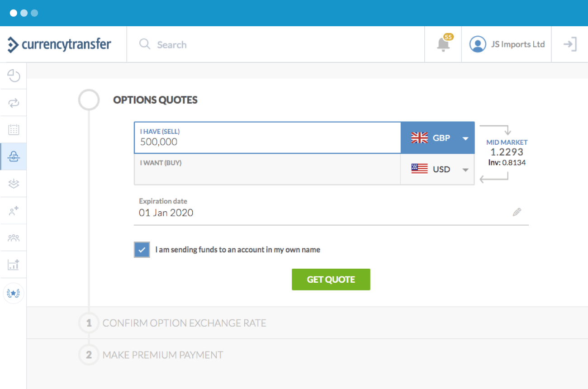Expand the GBP currency dropdown arrow

(465, 138)
